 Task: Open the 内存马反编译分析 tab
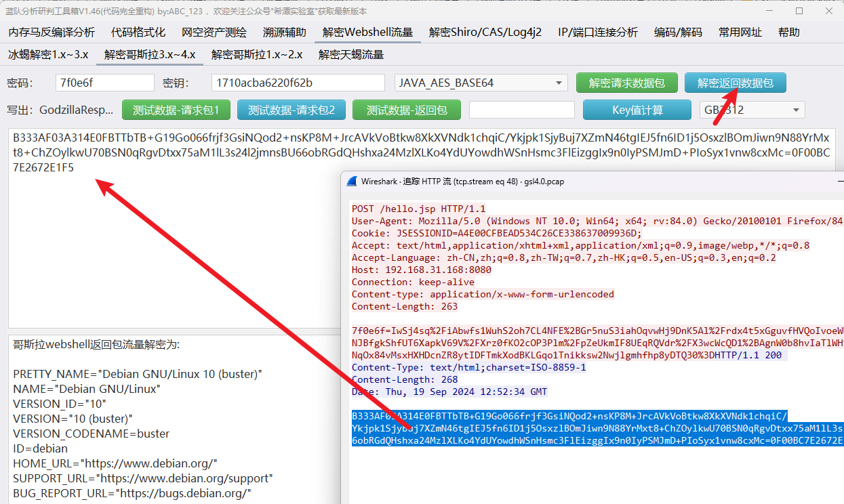pos(52,32)
